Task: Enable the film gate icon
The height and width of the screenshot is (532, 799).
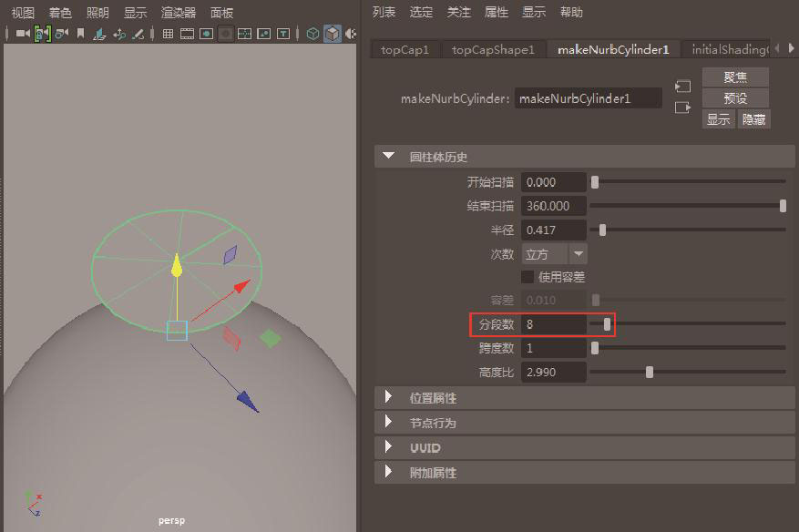Action: click(x=187, y=34)
